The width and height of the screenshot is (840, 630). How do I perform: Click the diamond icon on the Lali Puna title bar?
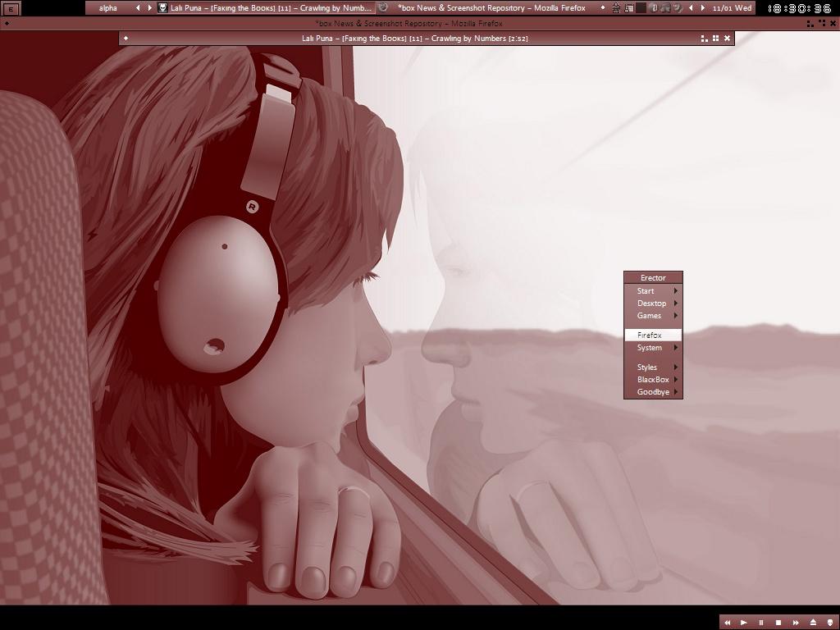126,38
